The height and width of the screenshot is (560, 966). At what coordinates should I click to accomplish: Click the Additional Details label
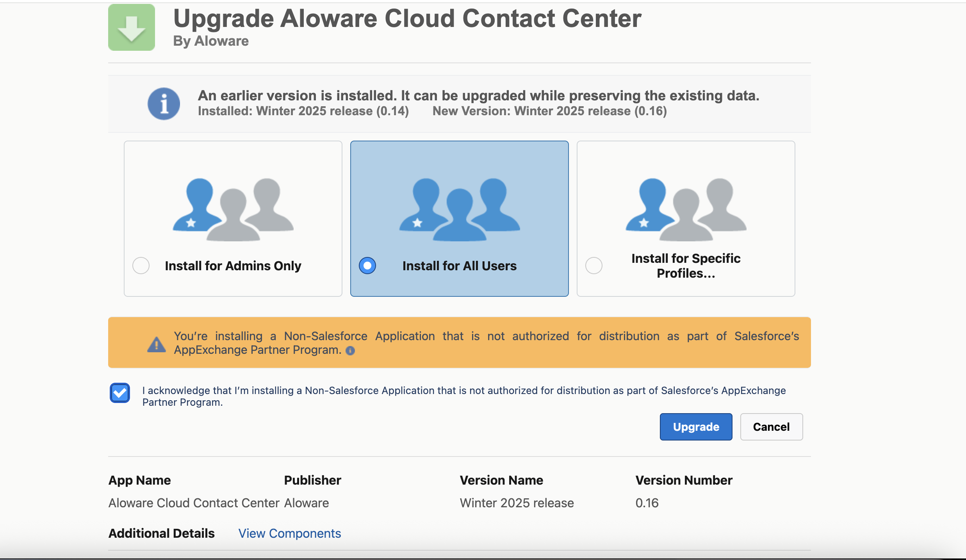(x=162, y=533)
